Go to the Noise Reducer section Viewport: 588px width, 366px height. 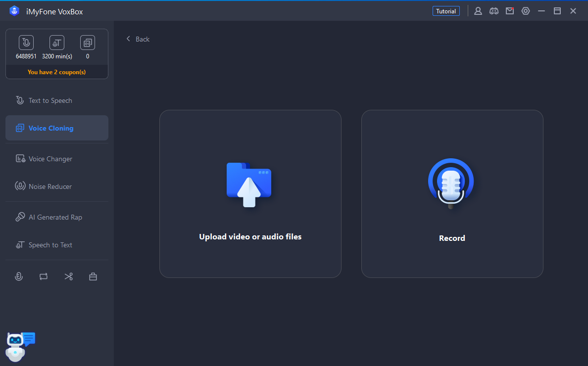tap(50, 186)
